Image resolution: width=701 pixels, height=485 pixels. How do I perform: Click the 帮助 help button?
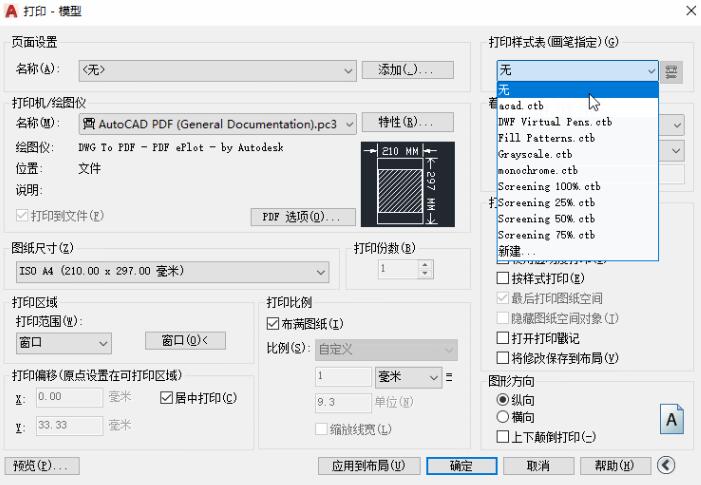click(615, 466)
